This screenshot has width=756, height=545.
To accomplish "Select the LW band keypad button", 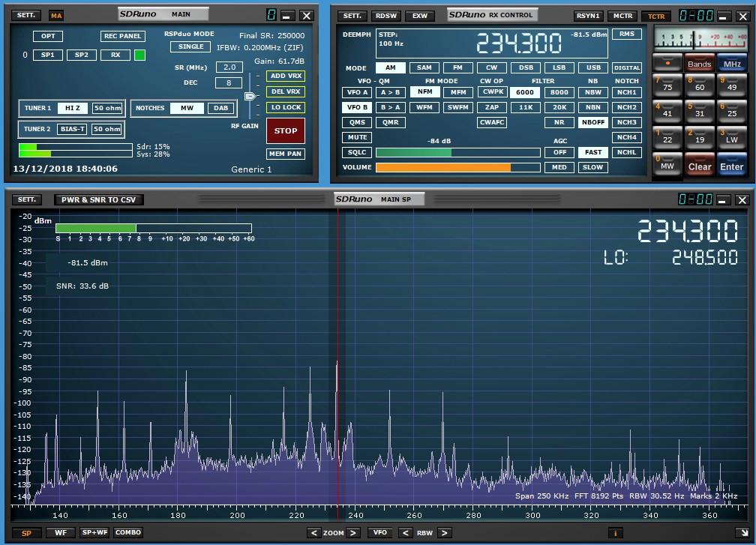I will click(732, 138).
